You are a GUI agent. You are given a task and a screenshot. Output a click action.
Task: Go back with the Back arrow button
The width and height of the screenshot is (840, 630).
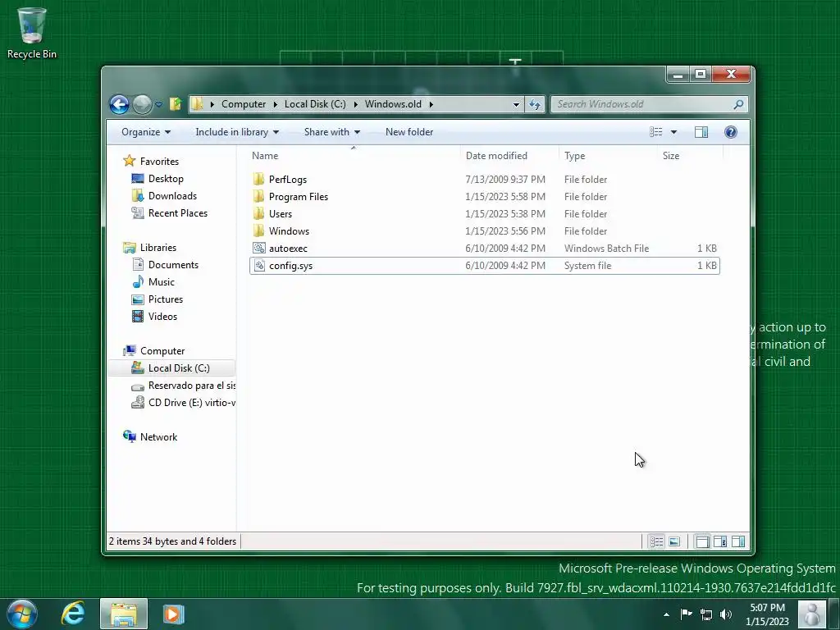[x=119, y=104]
